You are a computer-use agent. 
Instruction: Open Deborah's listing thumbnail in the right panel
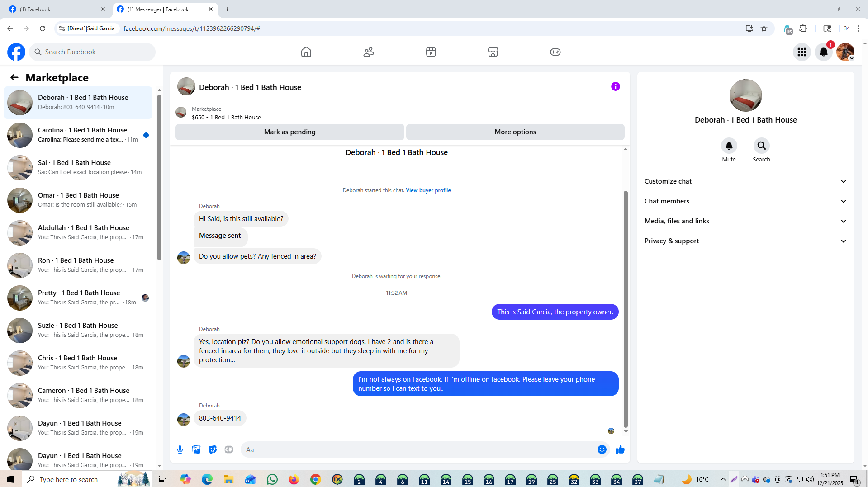(x=745, y=95)
